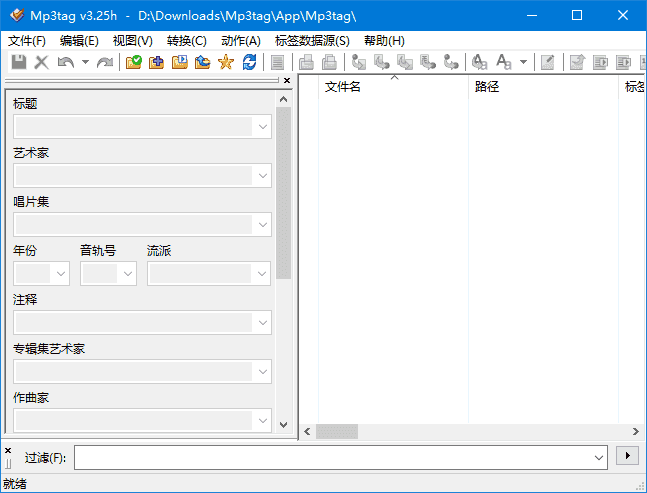This screenshot has width=647, height=493.
Task: Click the blue refresh arrows icon
Action: point(249,62)
